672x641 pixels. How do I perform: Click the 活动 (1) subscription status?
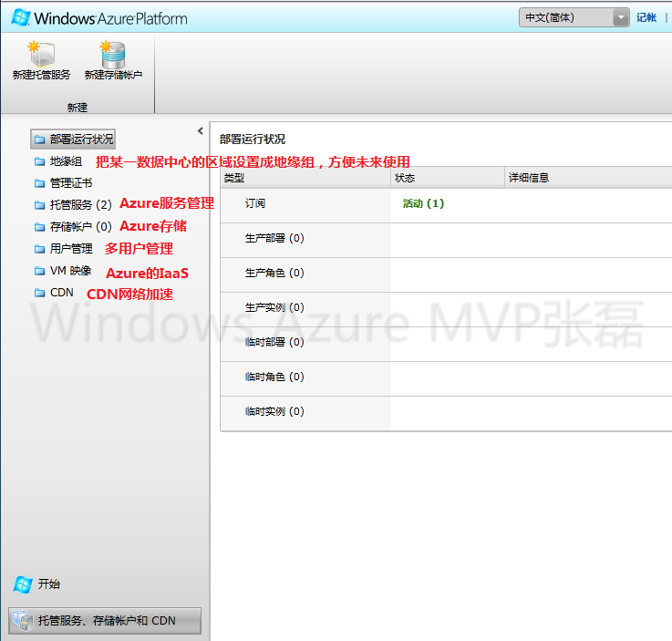click(423, 203)
